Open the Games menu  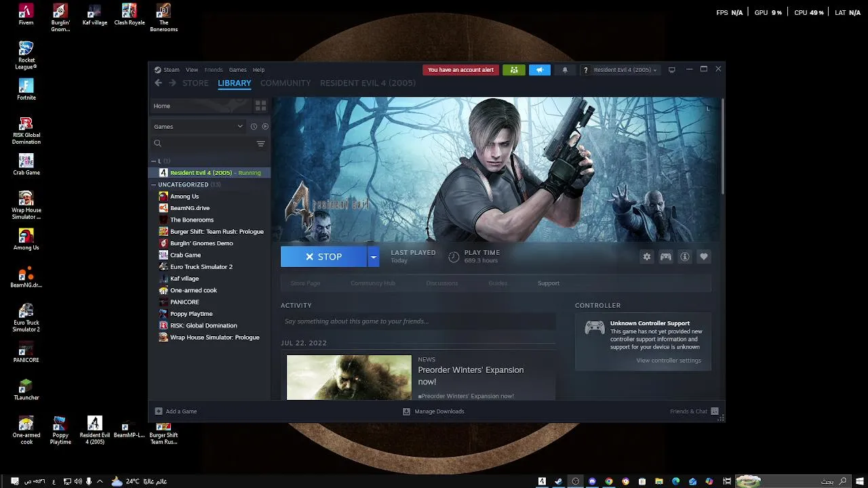pos(237,70)
